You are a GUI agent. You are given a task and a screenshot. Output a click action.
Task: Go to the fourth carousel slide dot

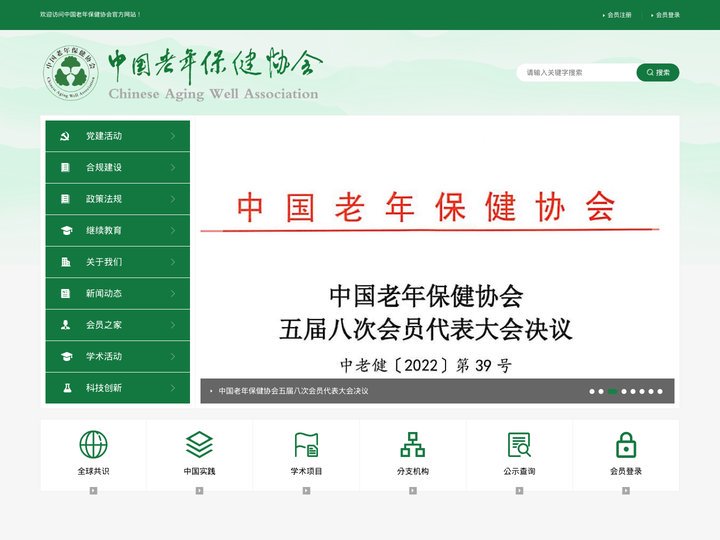(624, 392)
